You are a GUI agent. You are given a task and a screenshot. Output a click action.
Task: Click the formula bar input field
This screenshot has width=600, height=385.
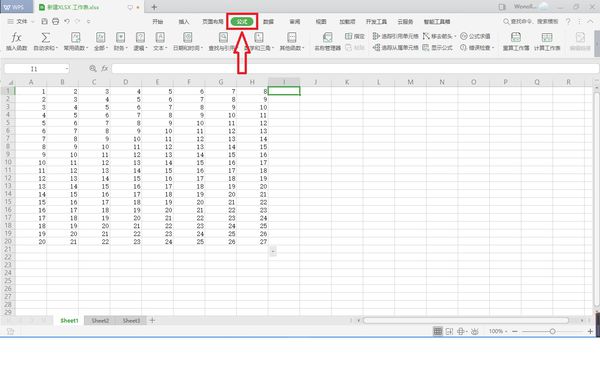(355, 69)
